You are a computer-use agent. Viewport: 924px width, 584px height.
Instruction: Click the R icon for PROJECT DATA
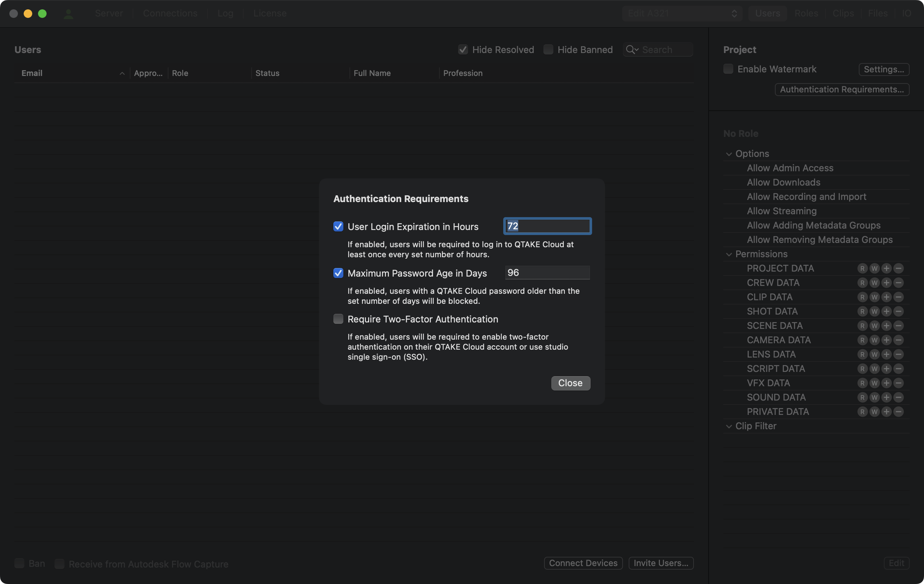(x=862, y=268)
